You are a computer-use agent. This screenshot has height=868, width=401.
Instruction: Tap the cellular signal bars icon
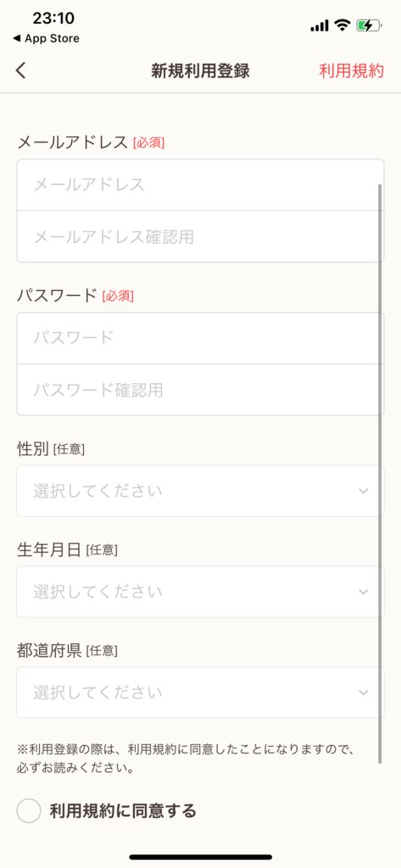tap(320, 26)
